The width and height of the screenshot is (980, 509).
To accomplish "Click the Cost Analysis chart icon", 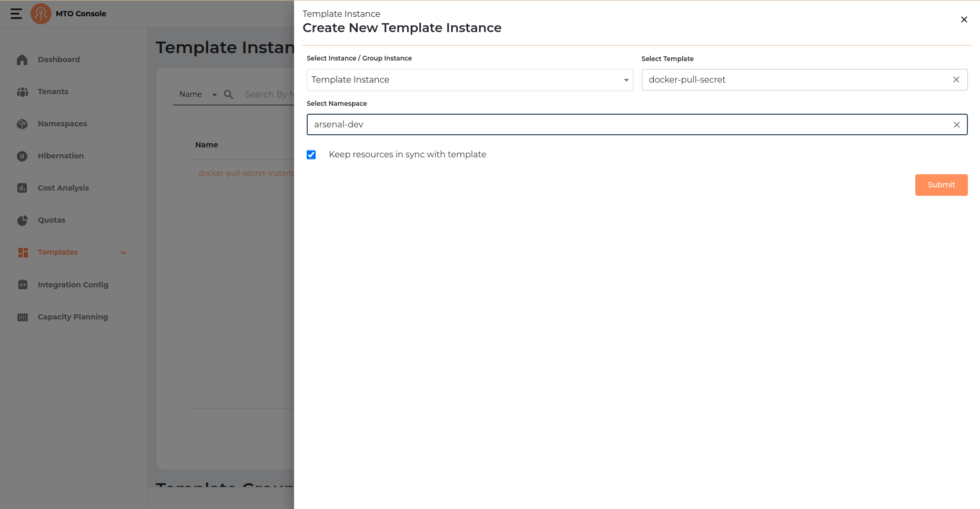I will 22,188.
